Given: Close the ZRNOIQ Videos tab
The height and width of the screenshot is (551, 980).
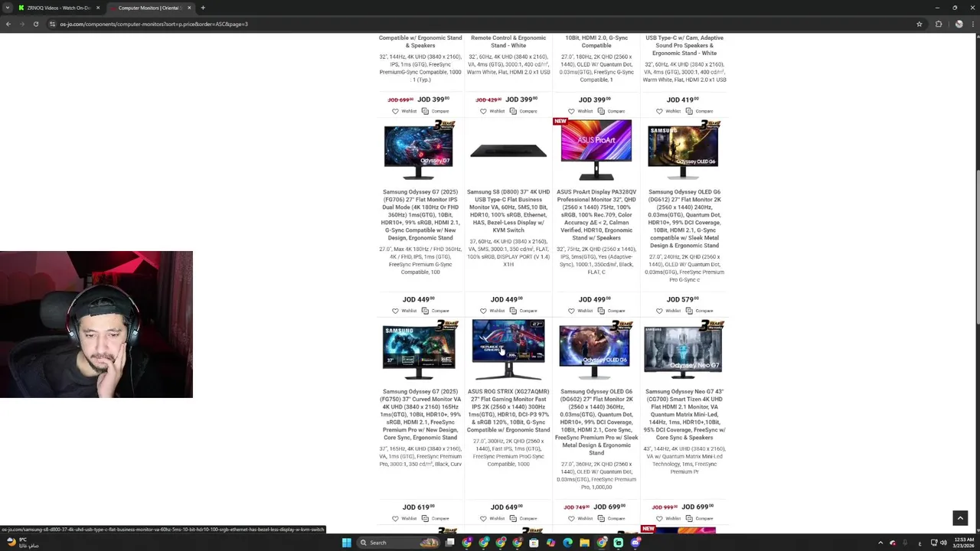Looking at the screenshot, I should [97, 8].
